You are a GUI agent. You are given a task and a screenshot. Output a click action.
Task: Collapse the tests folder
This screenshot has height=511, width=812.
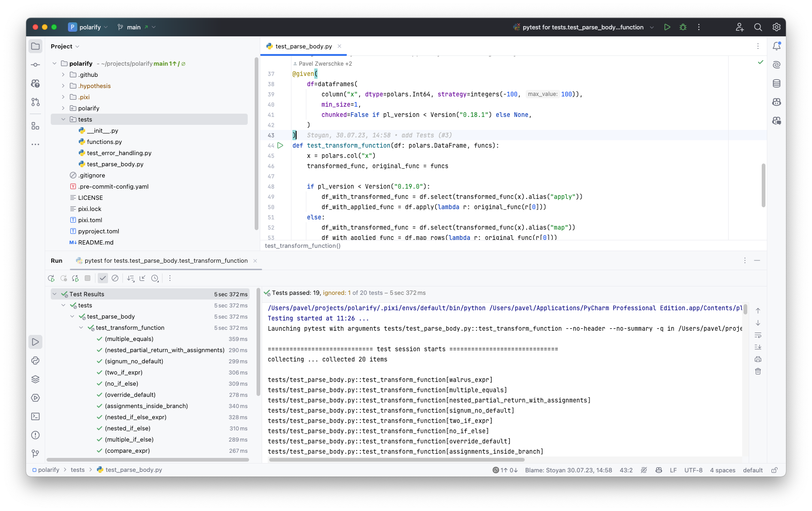(x=63, y=119)
